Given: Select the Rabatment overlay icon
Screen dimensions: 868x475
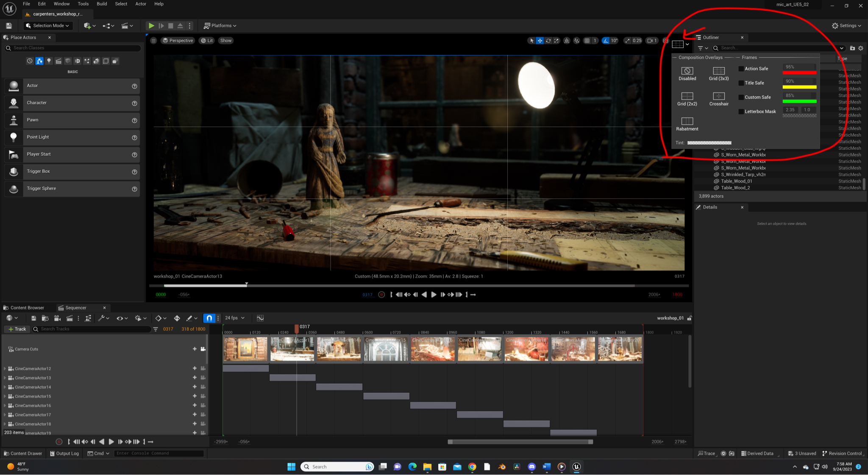Looking at the screenshot, I should (x=687, y=121).
